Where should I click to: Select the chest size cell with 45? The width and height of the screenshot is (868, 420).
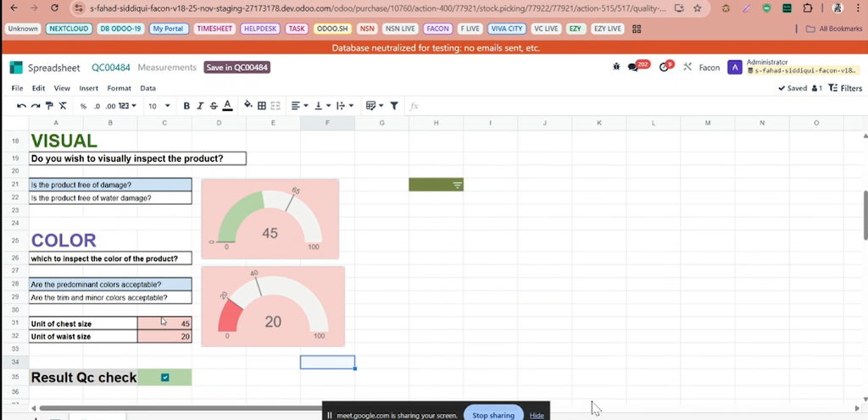165,323
